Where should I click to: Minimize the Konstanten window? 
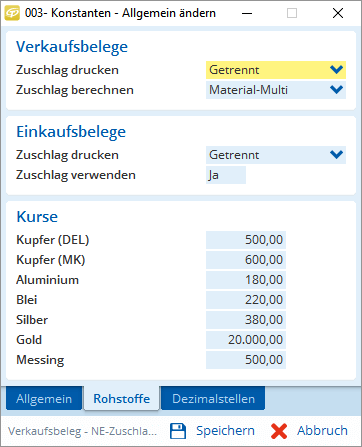tap(247, 13)
